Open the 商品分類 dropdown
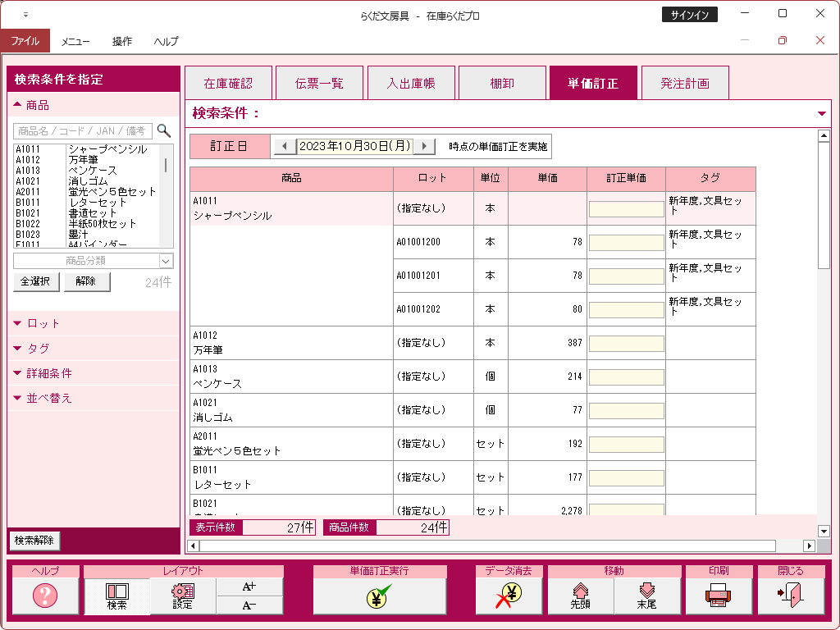Screen dimensions: 840x630 166,261
